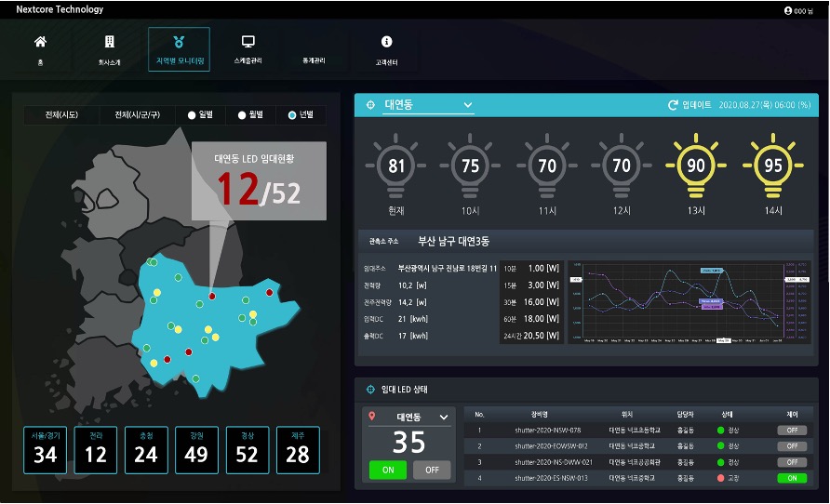The width and height of the screenshot is (830, 504).
Task: Open the 고객센터 menu label
Action: [x=386, y=62]
